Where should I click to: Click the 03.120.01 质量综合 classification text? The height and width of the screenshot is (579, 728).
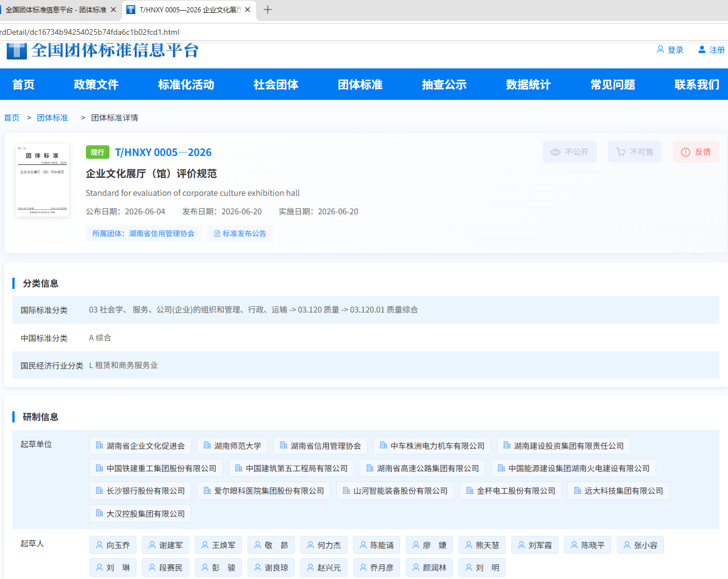click(384, 310)
